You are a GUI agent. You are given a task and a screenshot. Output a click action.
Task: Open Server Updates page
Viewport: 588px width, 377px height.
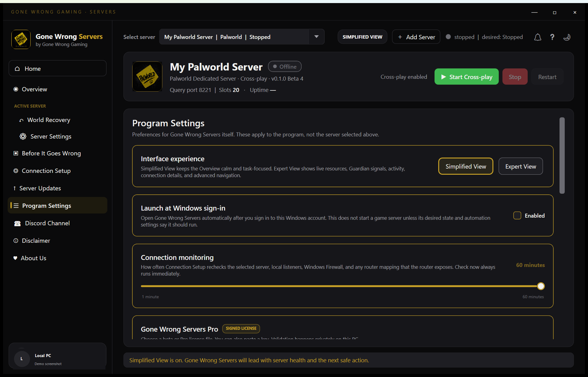coord(58,188)
